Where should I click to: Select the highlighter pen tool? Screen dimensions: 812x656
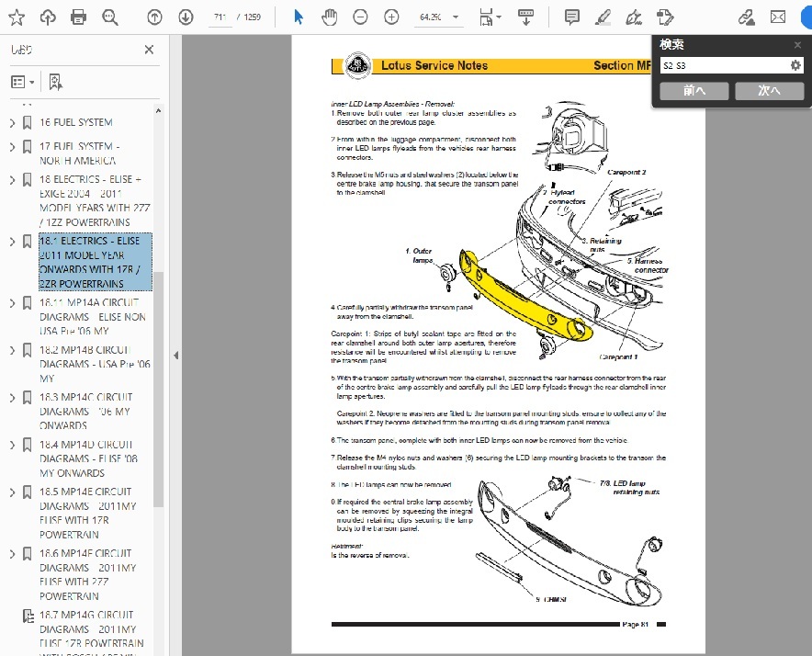pos(603,17)
